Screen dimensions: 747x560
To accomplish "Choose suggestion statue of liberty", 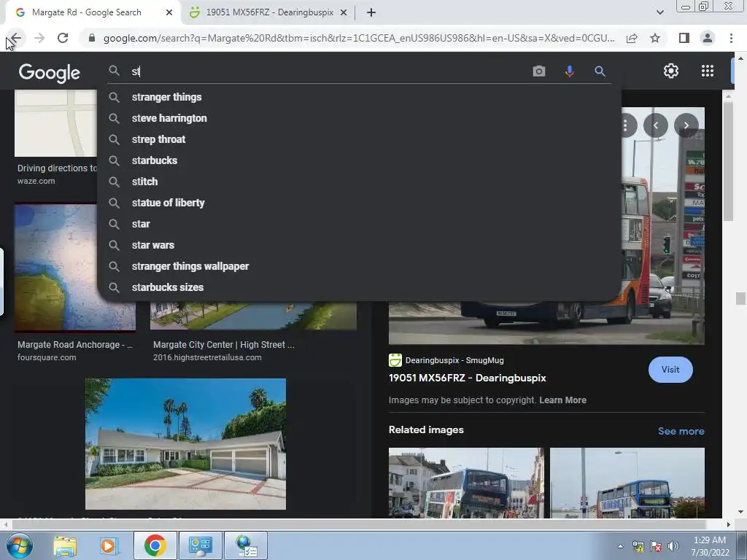I will (360, 203).
